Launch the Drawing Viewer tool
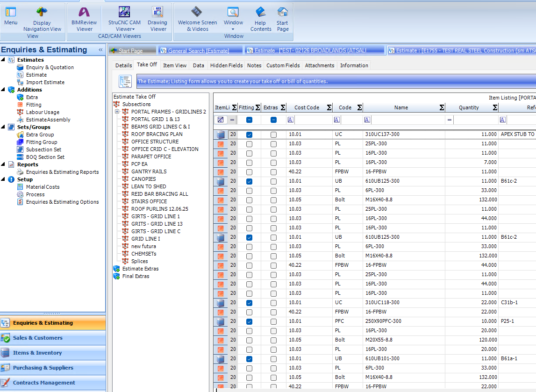 click(157, 13)
